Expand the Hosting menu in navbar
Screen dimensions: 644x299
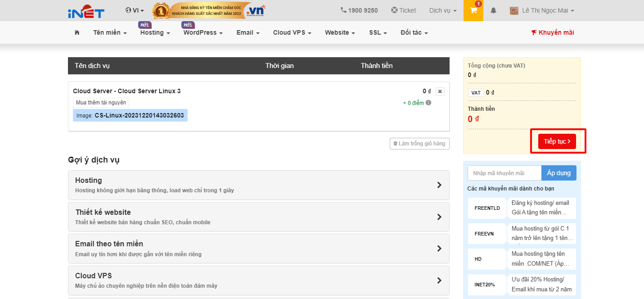tap(155, 32)
